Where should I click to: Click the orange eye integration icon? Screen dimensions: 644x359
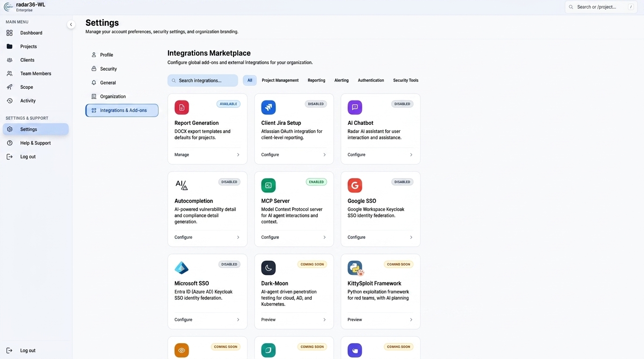(x=182, y=350)
